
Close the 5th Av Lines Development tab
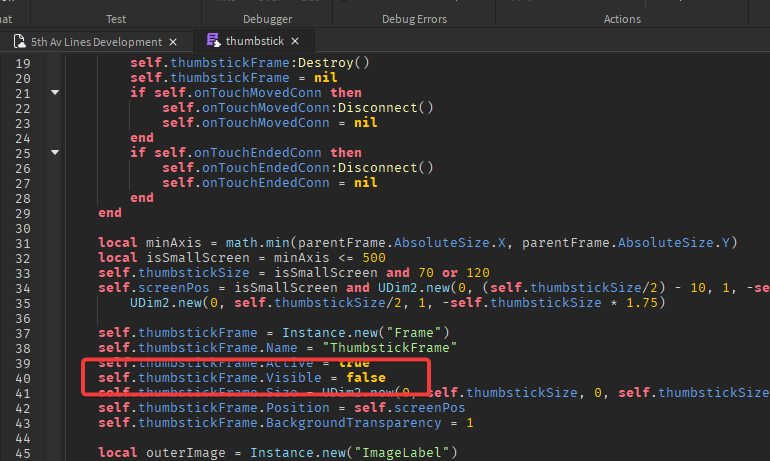click(x=173, y=42)
